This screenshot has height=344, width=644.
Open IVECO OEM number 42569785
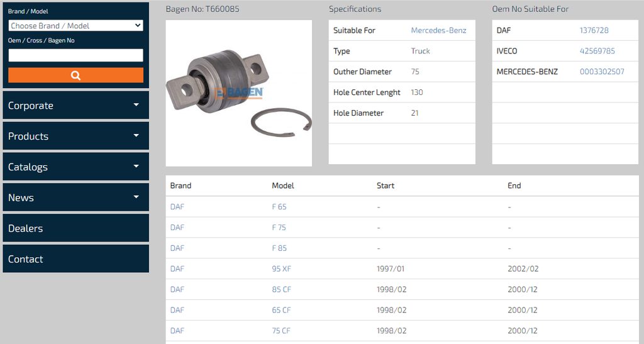pos(597,51)
